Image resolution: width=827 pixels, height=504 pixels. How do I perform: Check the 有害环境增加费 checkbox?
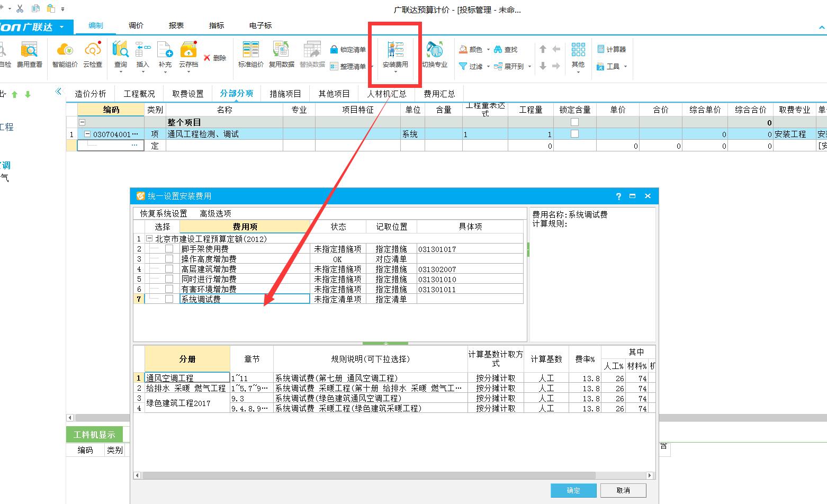[x=169, y=289]
